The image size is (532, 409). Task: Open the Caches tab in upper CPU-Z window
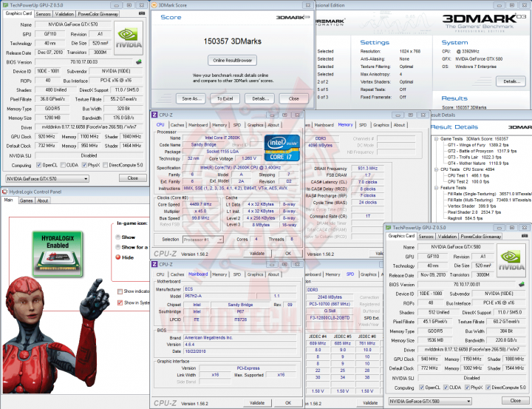[x=177, y=125]
